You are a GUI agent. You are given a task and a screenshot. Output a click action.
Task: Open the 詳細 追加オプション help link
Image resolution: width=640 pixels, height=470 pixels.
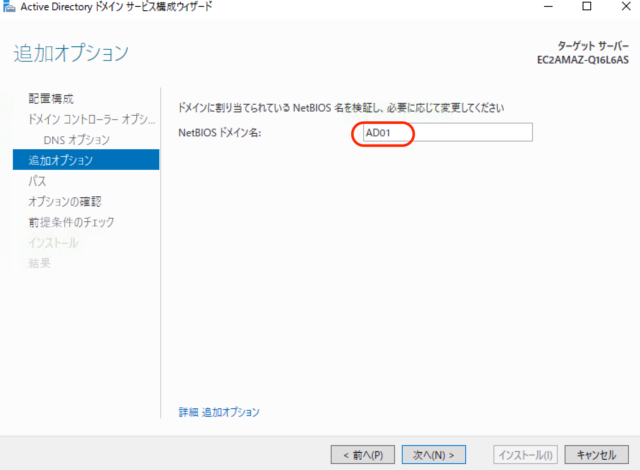(x=218, y=412)
